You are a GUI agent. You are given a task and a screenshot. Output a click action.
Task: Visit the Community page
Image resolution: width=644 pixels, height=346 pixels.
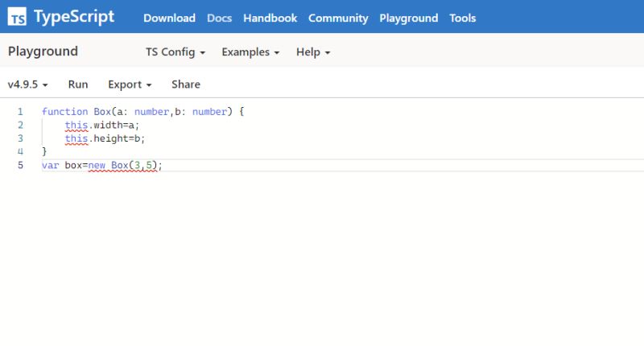338,18
